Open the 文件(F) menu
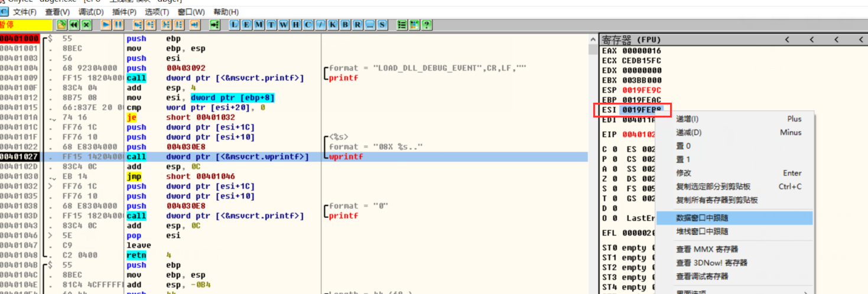This screenshot has width=868, height=294. click(24, 12)
